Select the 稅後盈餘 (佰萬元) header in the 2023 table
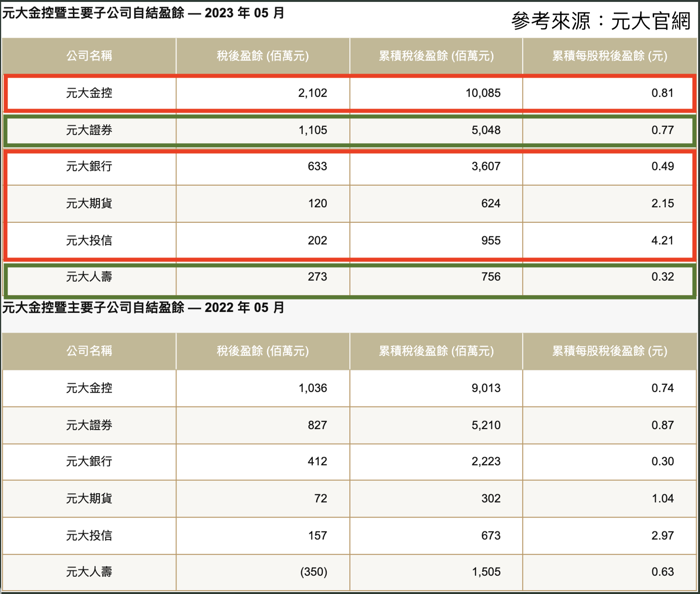 263,56
